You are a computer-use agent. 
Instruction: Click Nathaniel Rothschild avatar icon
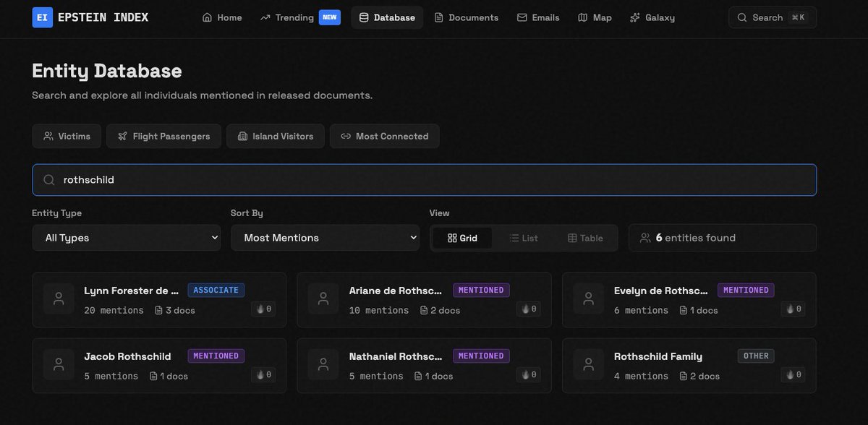click(x=323, y=364)
